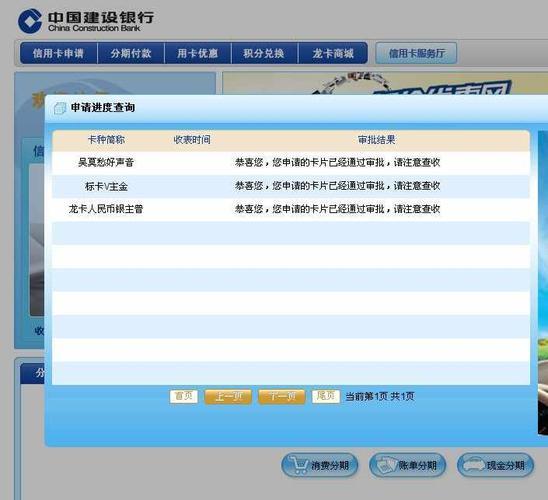Select the 吴莫愁好声音 card row
This screenshot has width=548, height=500.
[x=291, y=162]
